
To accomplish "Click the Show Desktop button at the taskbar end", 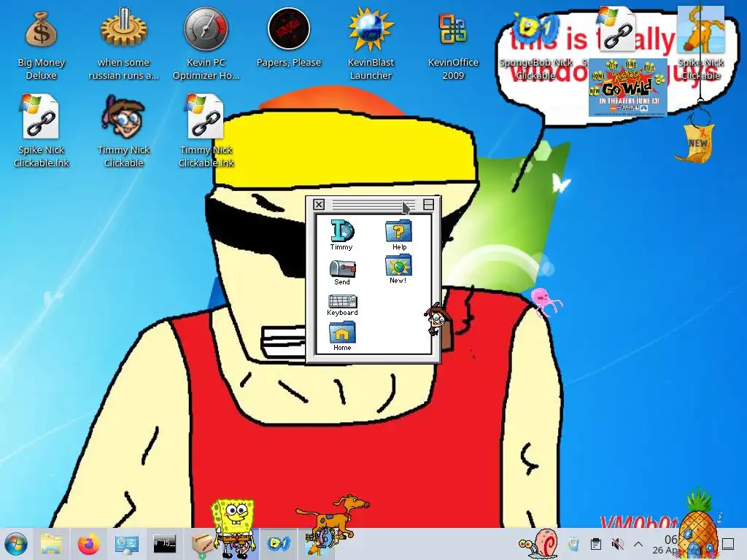I will click(x=728, y=544).
